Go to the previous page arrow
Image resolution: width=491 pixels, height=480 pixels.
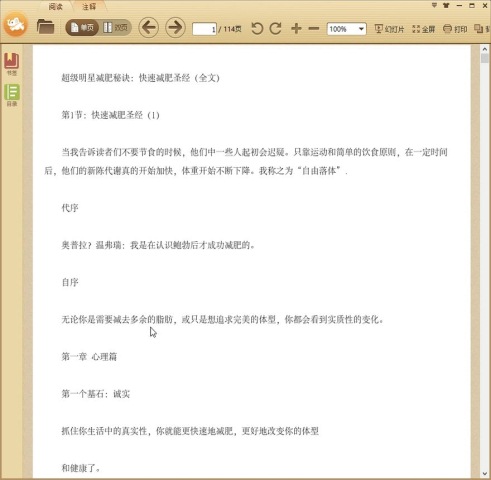(x=148, y=27)
